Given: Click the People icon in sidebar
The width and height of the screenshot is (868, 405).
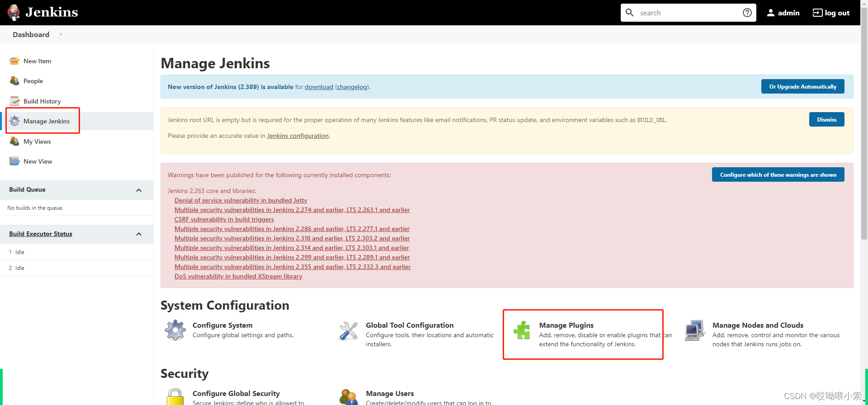Looking at the screenshot, I should (14, 81).
